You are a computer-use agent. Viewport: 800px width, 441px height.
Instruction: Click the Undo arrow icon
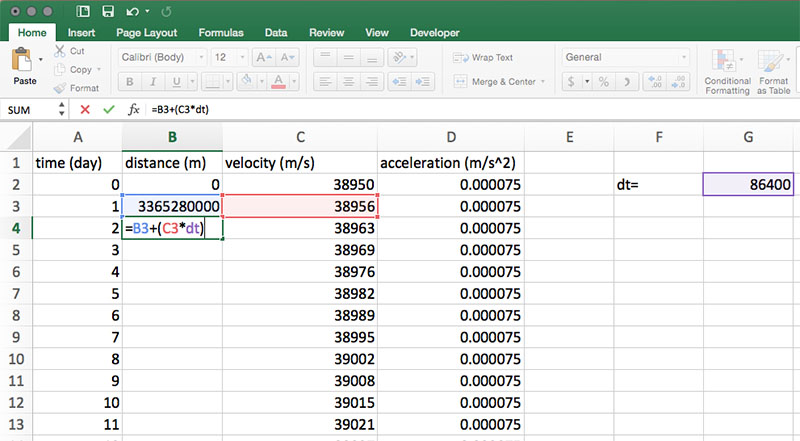tap(133, 12)
